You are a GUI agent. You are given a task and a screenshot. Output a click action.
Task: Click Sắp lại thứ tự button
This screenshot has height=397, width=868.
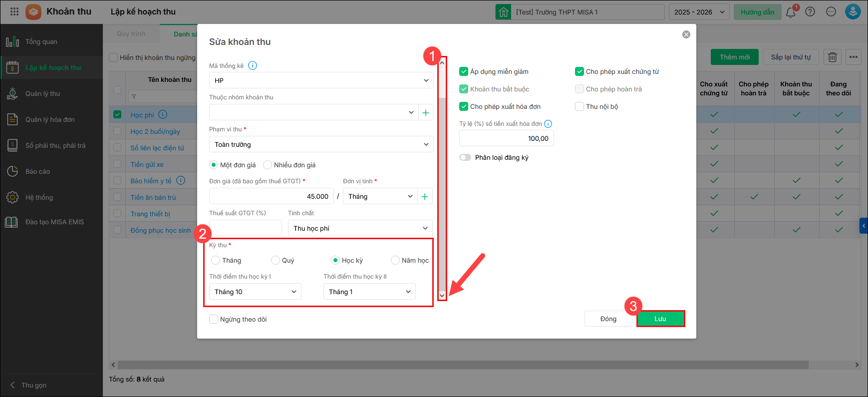click(791, 57)
